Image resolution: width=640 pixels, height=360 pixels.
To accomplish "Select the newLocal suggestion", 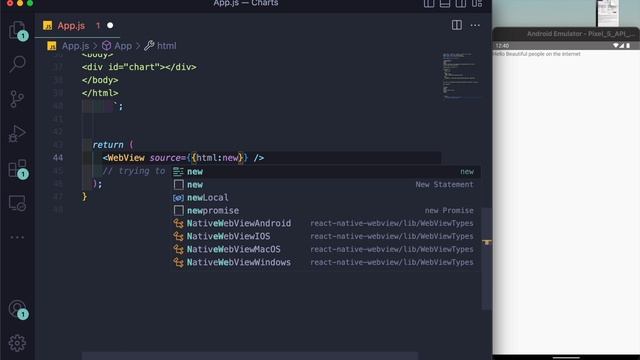I will [325, 198].
